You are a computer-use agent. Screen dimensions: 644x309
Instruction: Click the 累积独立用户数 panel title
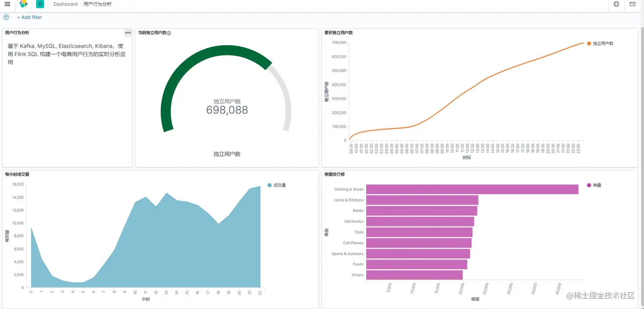tap(339, 32)
